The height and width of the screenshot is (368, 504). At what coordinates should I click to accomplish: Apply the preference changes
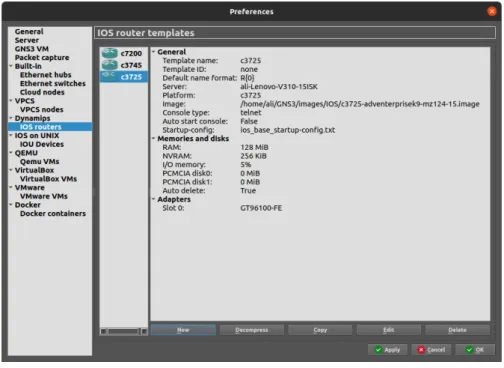click(x=387, y=350)
